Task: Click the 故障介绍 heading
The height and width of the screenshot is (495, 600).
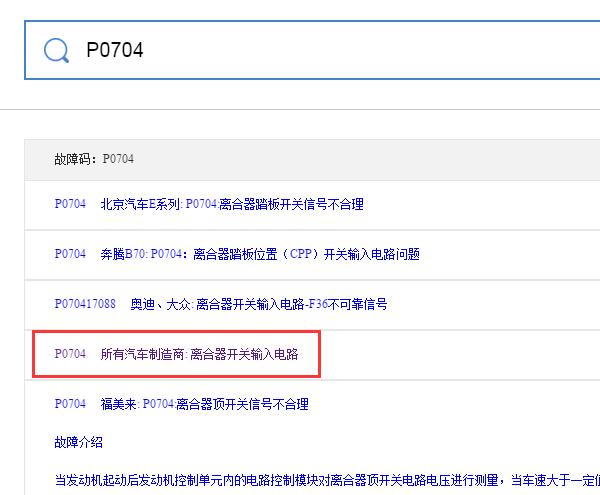Action: click(x=78, y=443)
